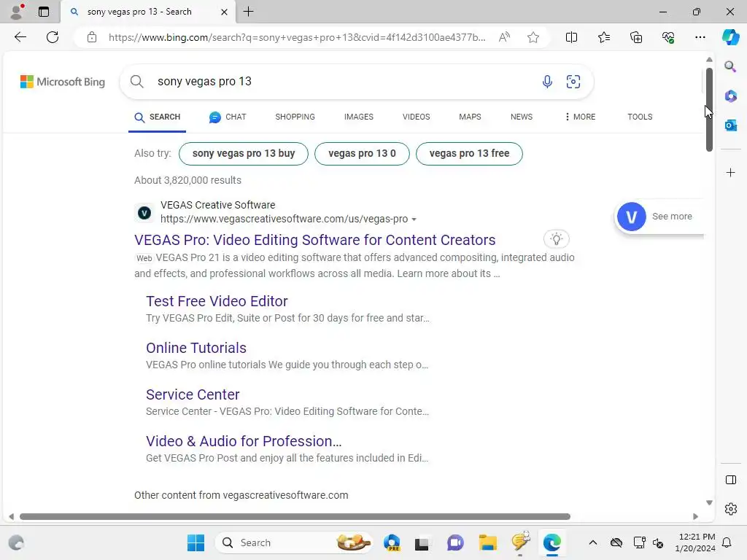Switch to the MAPS tab

pos(470,117)
